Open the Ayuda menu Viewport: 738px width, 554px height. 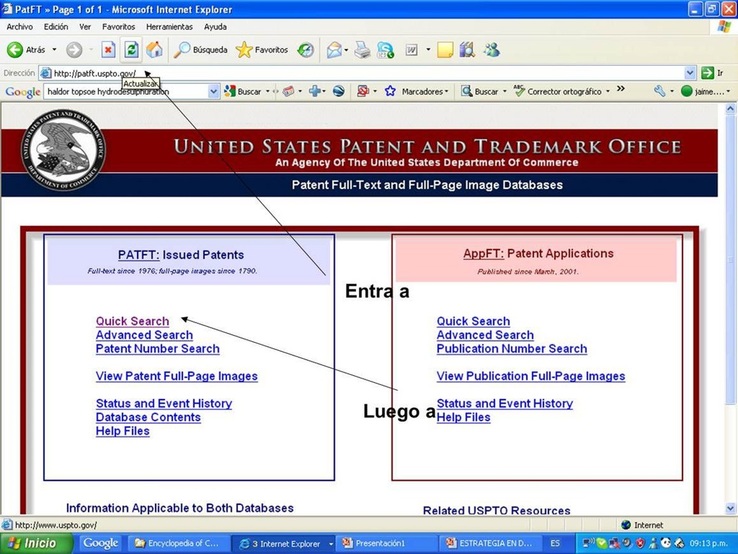(215, 27)
